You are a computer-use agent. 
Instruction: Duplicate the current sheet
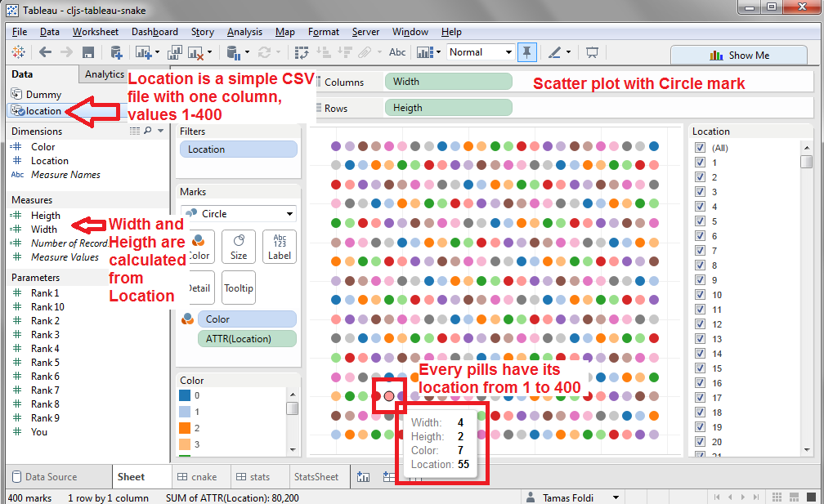(174, 52)
